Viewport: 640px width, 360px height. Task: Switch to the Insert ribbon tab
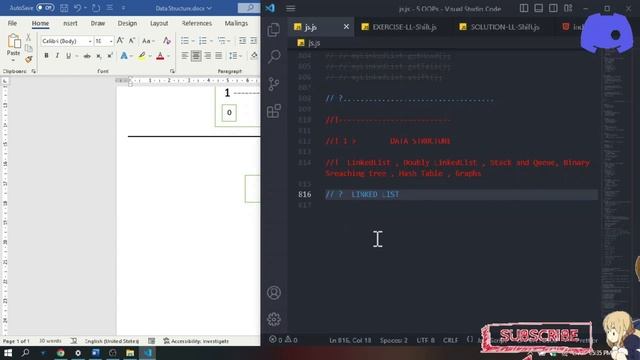70,23
